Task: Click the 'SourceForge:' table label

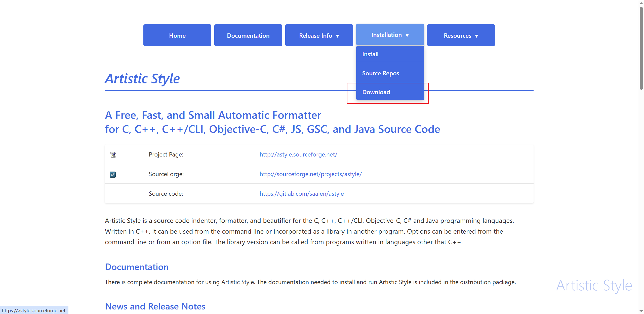Action: pos(166,174)
